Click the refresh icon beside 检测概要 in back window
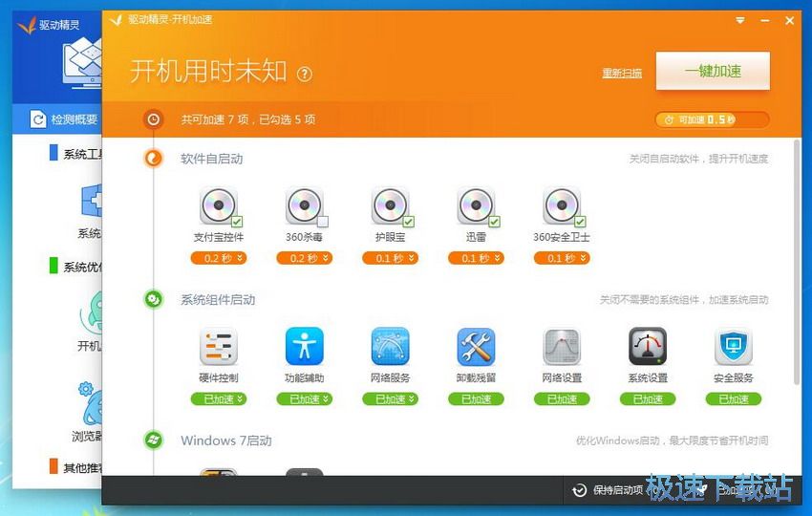 pyautogui.click(x=38, y=119)
